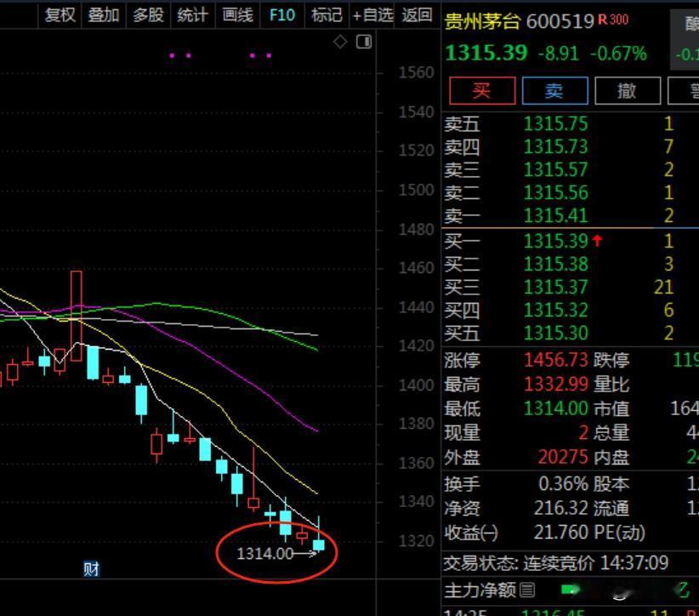The image size is (699, 616).
Task: Select 卖三 price 1315.57
Action: (x=556, y=170)
